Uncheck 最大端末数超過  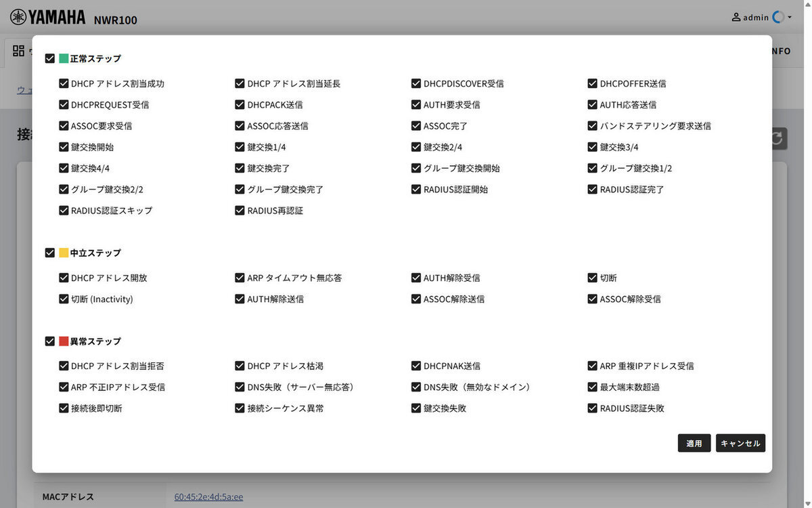pyautogui.click(x=593, y=387)
